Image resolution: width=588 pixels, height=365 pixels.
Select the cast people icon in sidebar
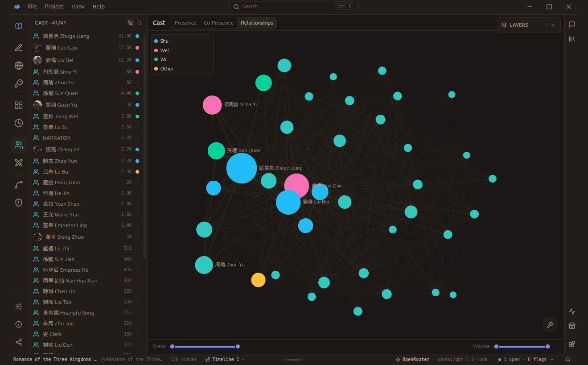[x=19, y=145]
